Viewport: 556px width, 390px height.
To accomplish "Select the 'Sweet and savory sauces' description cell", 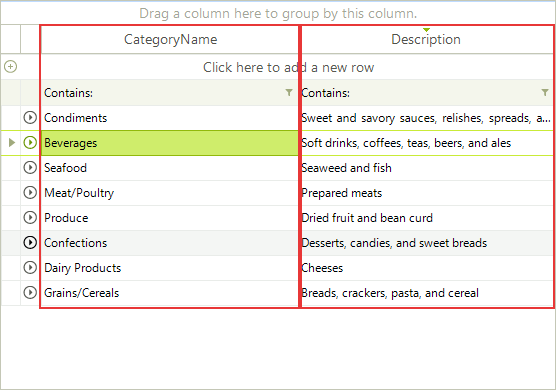I will pyautogui.click(x=427, y=118).
